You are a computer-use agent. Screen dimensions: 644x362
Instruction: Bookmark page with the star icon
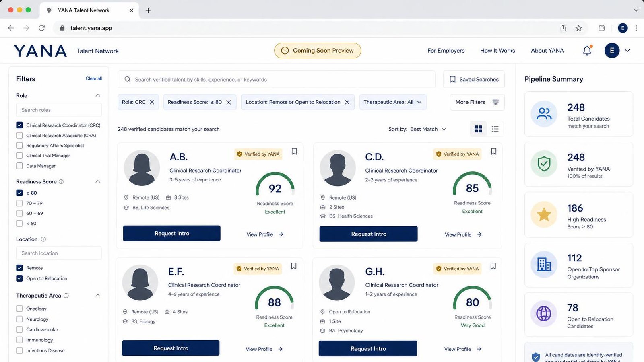578,28
